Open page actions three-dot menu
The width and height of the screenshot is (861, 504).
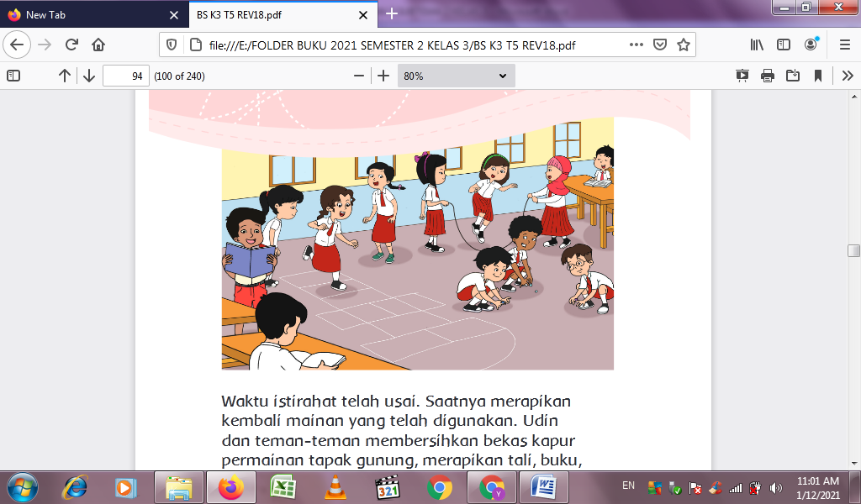click(636, 45)
